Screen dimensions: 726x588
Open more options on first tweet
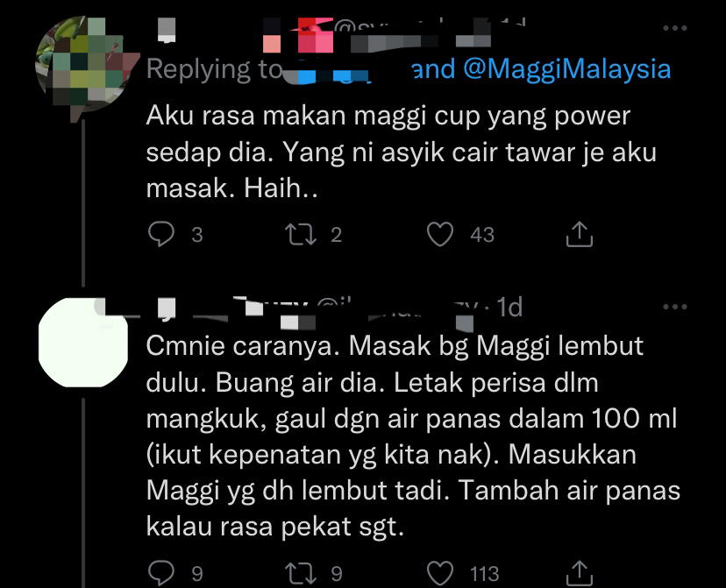coord(674,28)
